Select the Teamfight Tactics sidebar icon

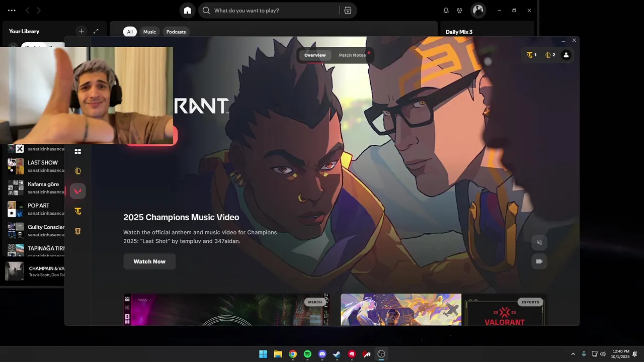point(77,211)
